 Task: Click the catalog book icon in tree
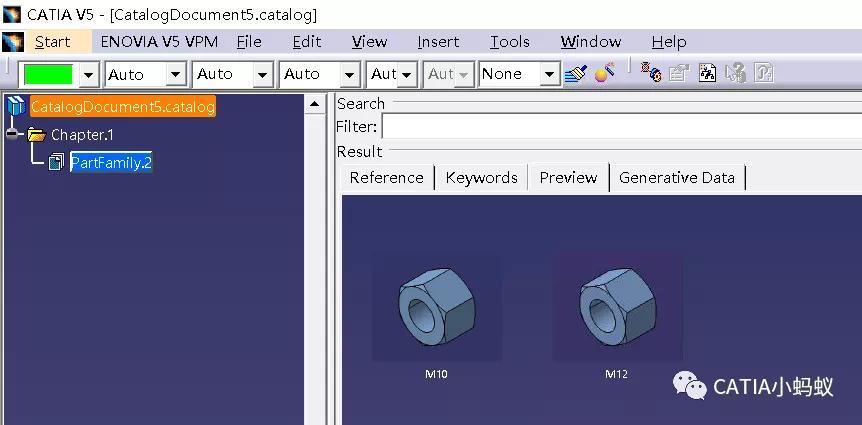tap(16, 106)
